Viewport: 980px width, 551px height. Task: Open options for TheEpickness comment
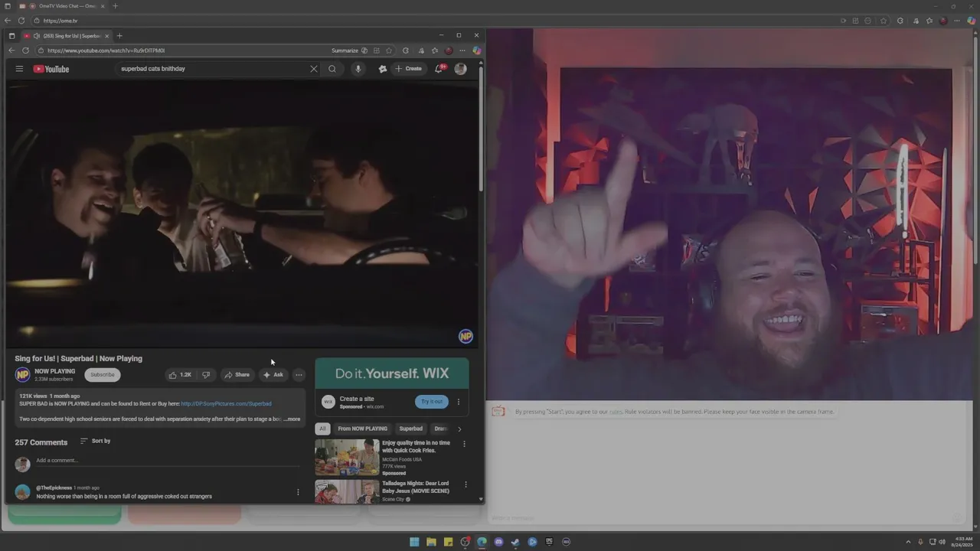pos(298,492)
